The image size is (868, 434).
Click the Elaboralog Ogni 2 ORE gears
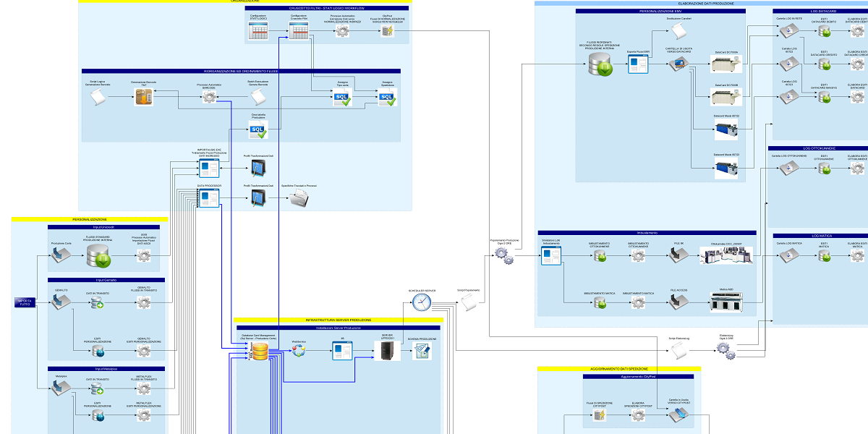click(726, 351)
